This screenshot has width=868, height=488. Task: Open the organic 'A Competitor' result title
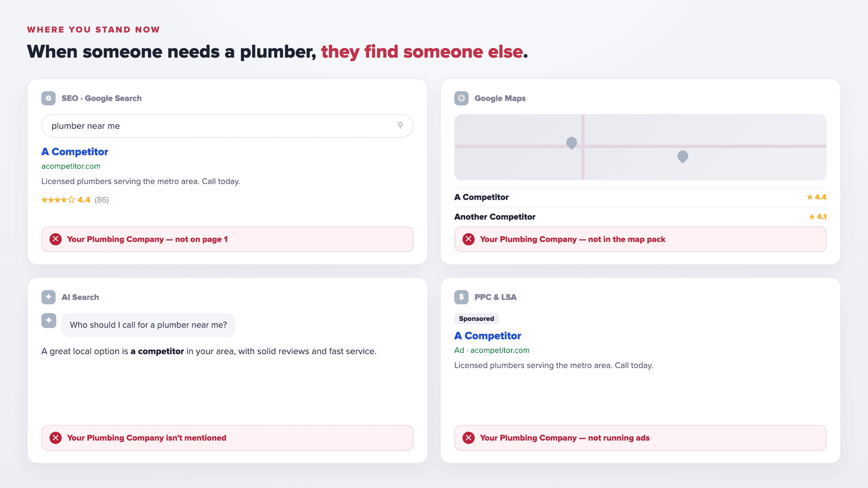pos(75,152)
